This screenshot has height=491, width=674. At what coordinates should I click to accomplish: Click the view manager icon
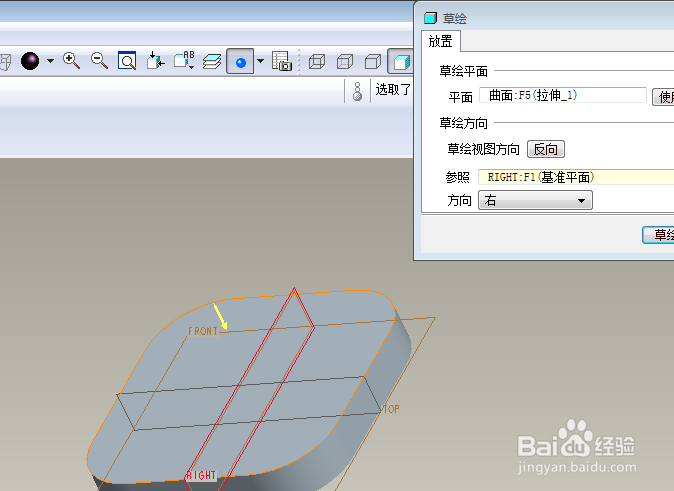coord(282,61)
